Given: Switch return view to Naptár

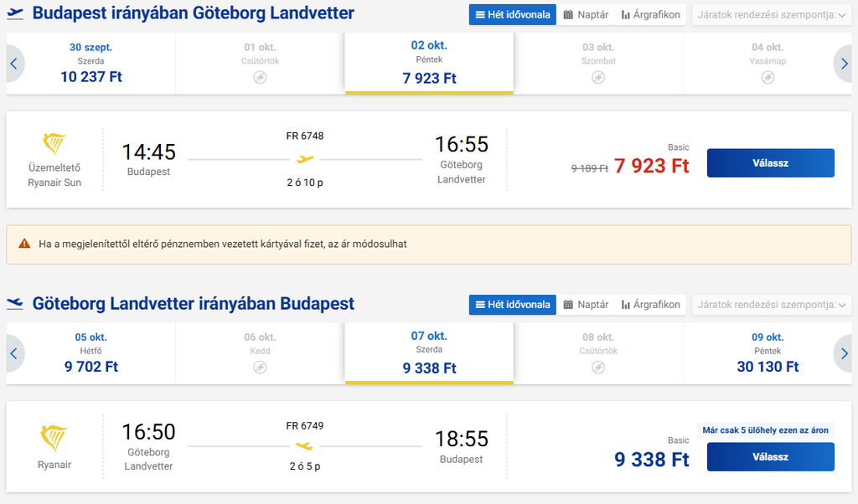Looking at the screenshot, I should coord(586,305).
